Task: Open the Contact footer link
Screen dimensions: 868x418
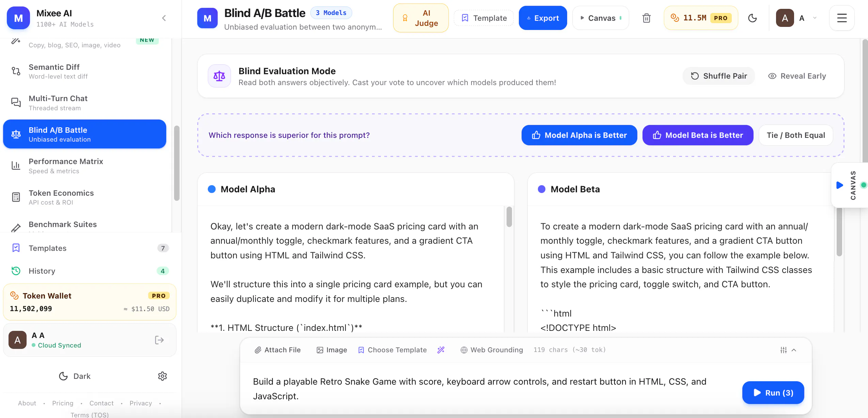Action: click(102, 403)
